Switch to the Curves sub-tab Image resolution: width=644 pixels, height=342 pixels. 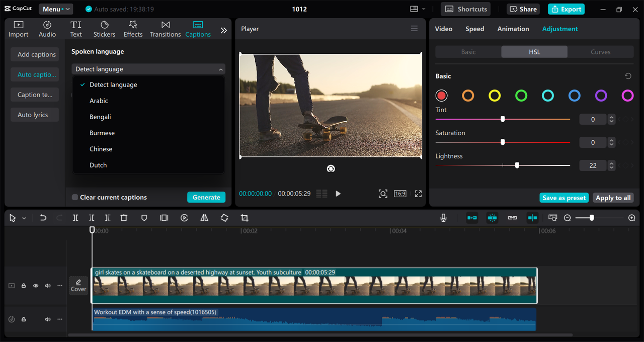point(600,52)
